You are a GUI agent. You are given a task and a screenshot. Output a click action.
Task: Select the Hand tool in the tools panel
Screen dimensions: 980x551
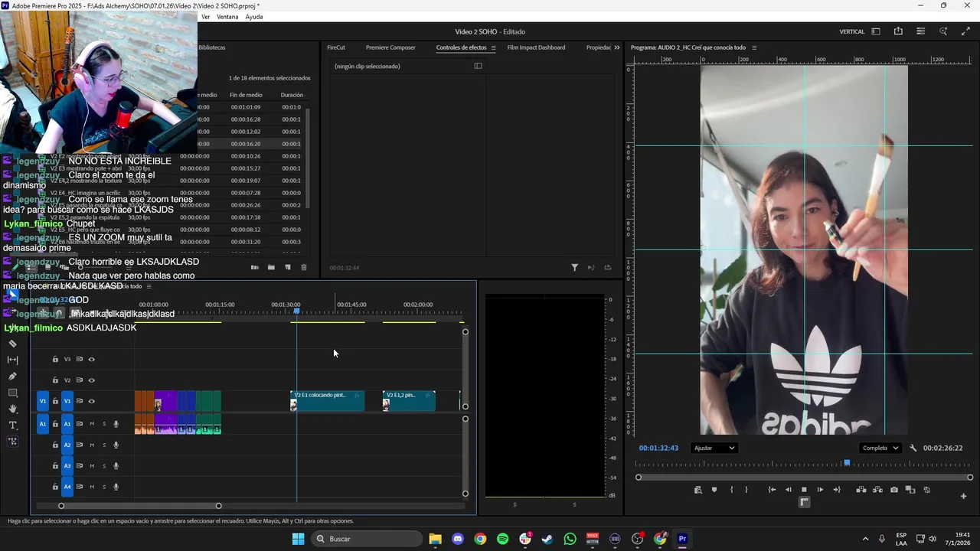(x=12, y=409)
